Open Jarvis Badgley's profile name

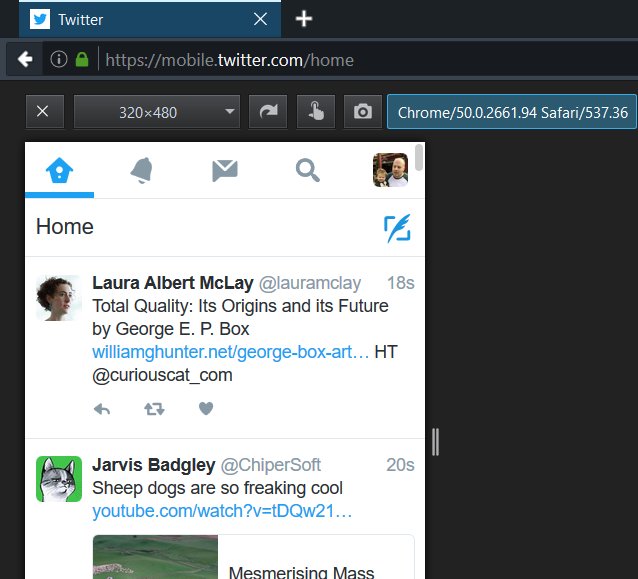(x=154, y=465)
